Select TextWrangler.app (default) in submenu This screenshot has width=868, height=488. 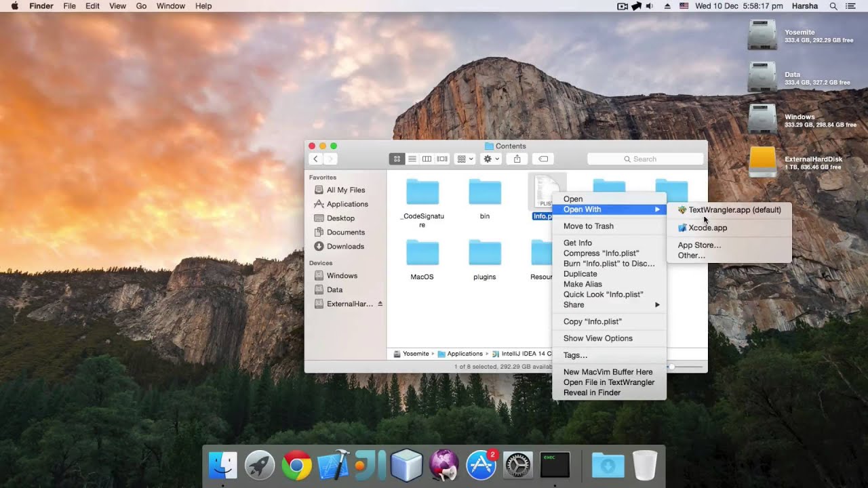click(729, 210)
